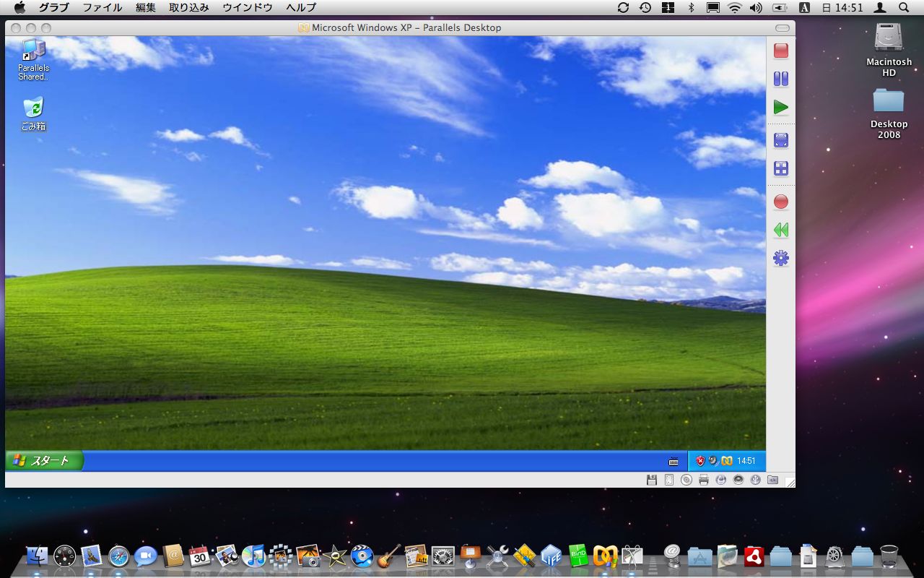Open Safari compass icon in the Dock
Screen dimensions: 924x578
pyautogui.click(x=118, y=556)
